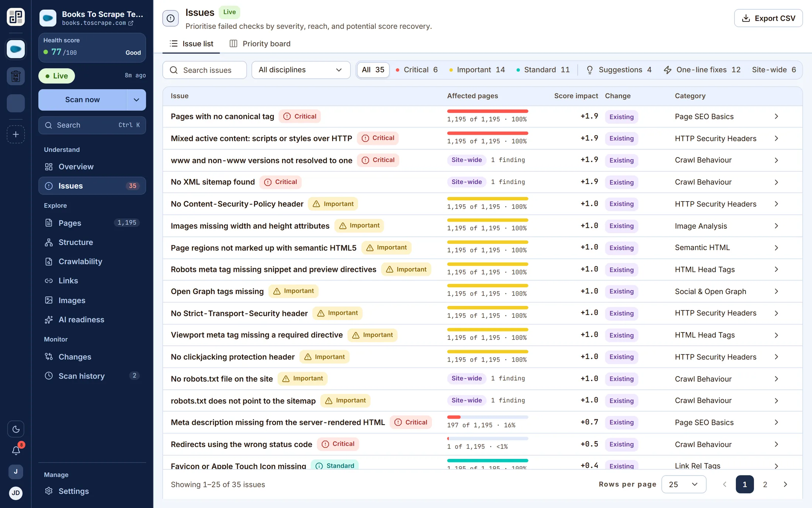Click the Important badge on Open Graph tags missing

[x=293, y=291]
